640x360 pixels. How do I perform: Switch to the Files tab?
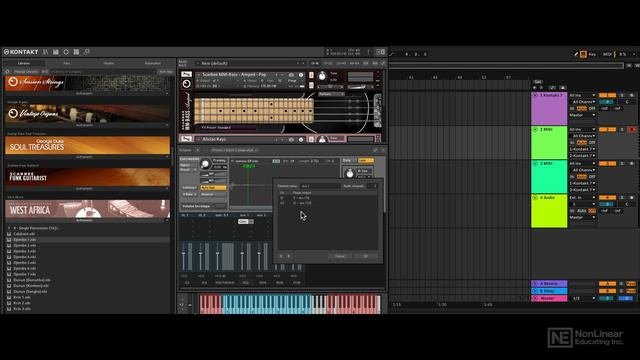[66, 63]
